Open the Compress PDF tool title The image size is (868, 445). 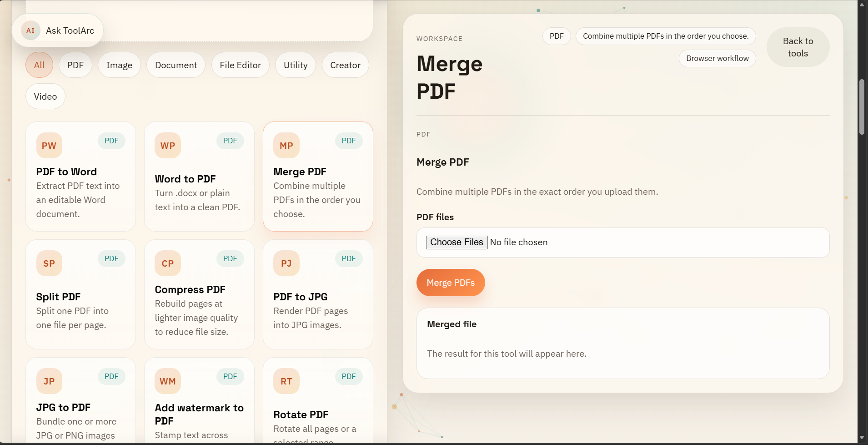pos(190,289)
